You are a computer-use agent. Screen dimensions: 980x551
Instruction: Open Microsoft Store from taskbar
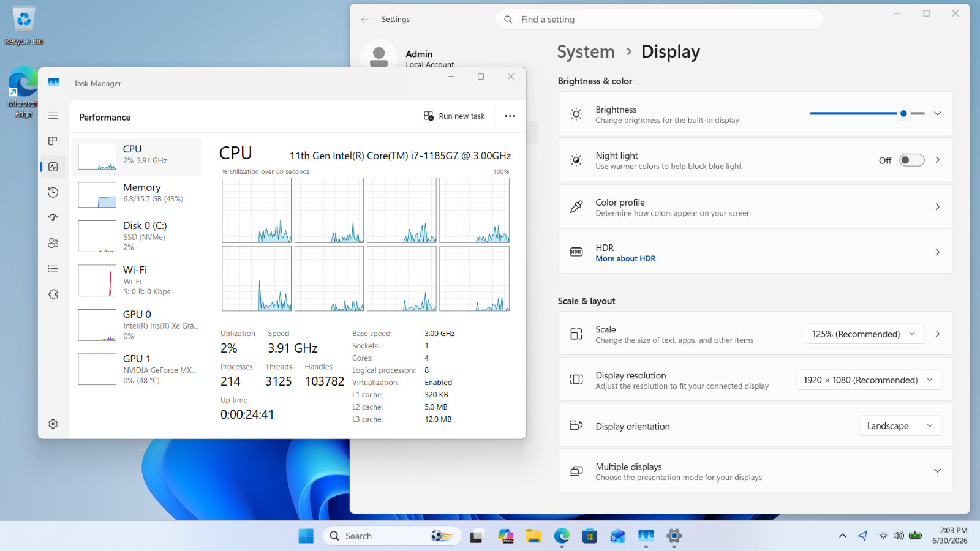point(590,536)
